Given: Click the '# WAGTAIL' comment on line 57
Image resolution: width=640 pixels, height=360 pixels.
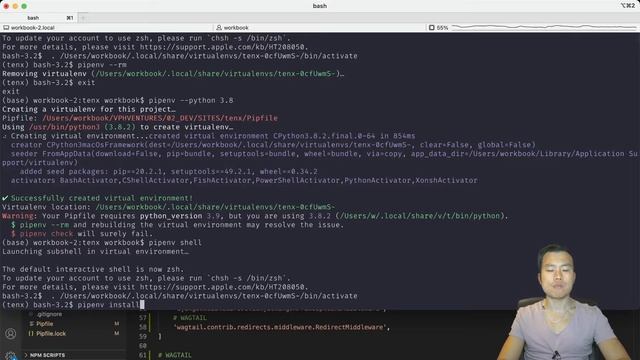Looking at the screenshot, I should [189, 318].
